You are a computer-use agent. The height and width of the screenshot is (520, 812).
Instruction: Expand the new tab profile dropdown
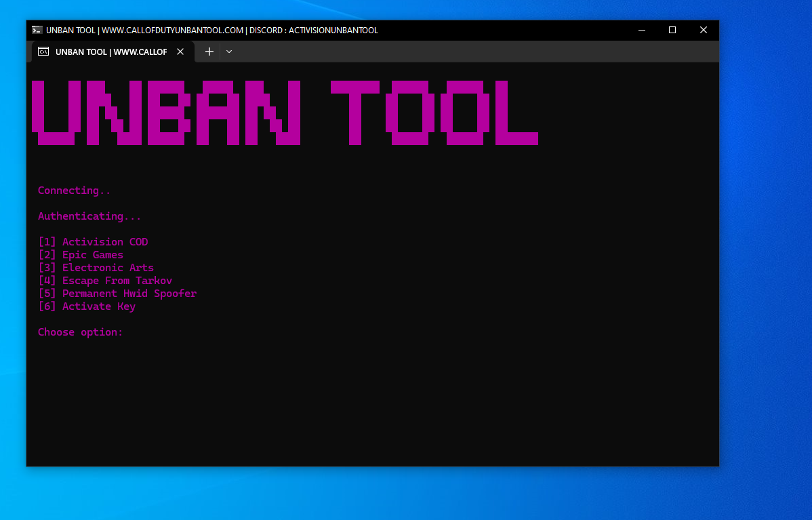[229, 52]
